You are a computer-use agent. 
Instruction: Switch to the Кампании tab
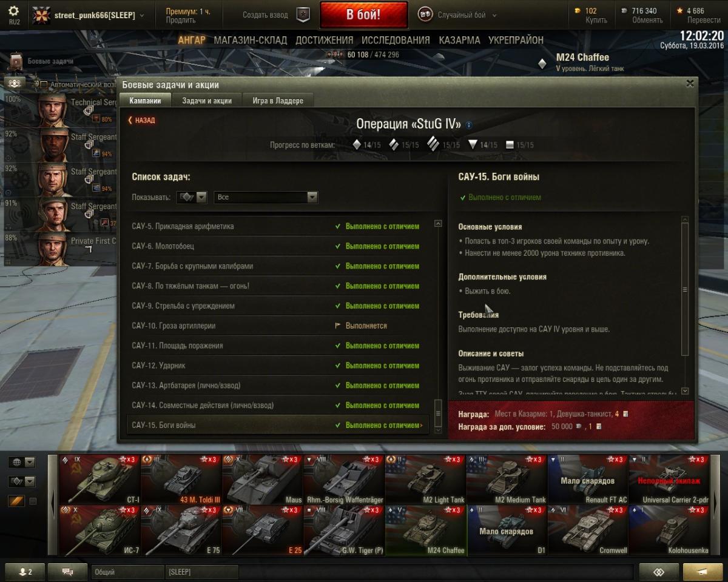click(x=146, y=101)
